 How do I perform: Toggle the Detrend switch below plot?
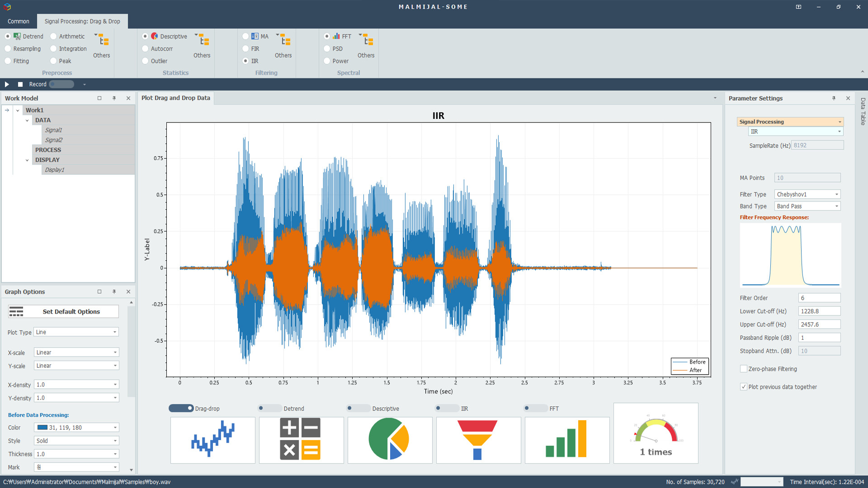tap(269, 408)
